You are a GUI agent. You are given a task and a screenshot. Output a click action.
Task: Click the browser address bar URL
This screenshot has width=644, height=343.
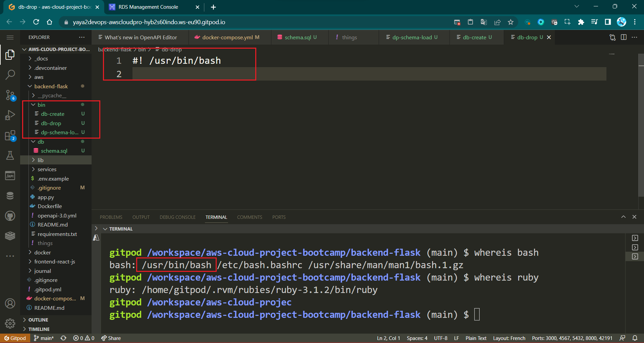[x=149, y=22]
